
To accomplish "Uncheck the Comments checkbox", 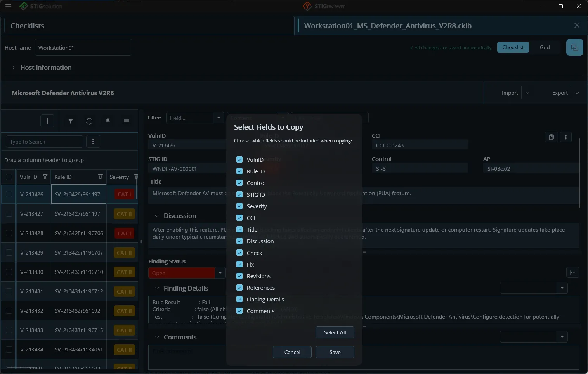I will tap(239, 311).
